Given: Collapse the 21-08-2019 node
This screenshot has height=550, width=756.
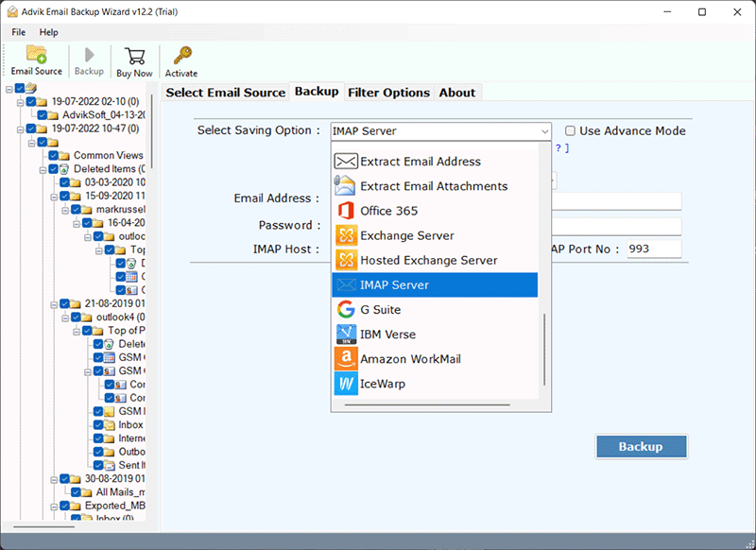Looking at the screenshot, I should (54, 304).
